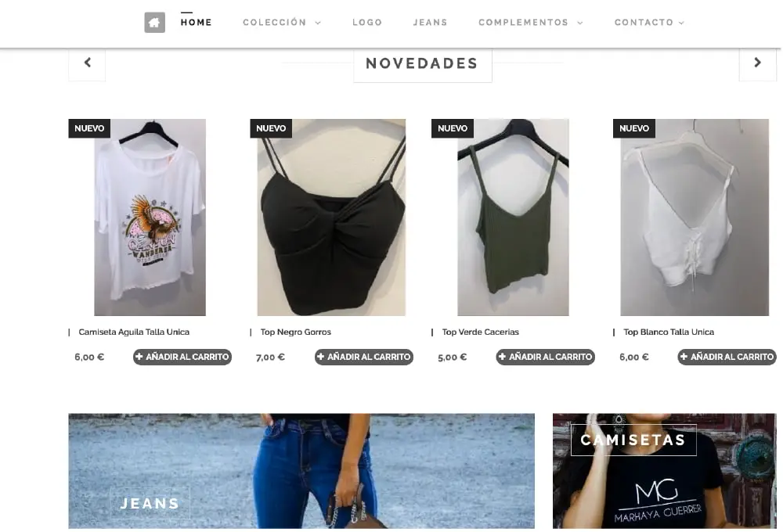Go to the Logo menu item
The image size is (783, 532).
coord(367,23)
